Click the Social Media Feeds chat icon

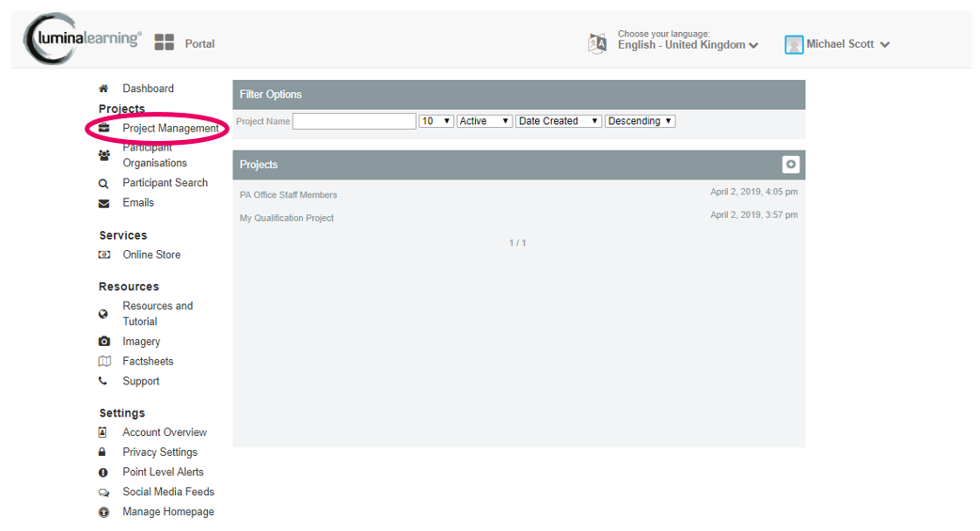point(103,492)
